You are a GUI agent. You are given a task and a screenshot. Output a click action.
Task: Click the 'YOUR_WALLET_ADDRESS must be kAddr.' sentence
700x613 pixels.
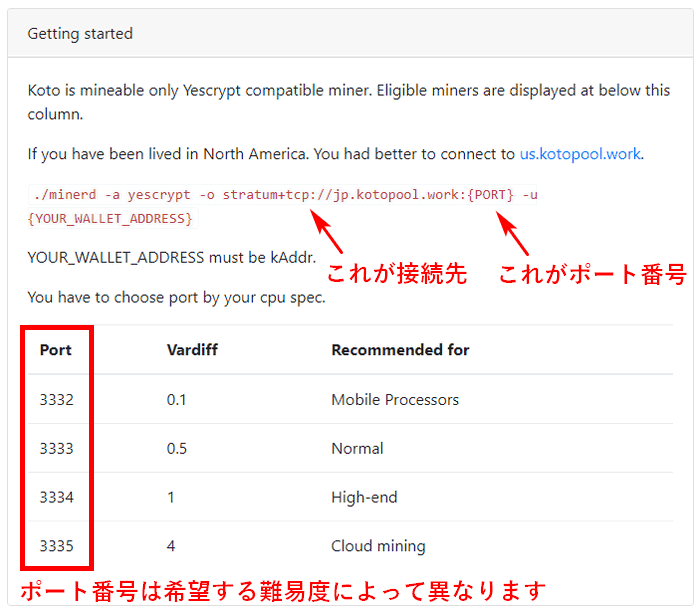171,258
